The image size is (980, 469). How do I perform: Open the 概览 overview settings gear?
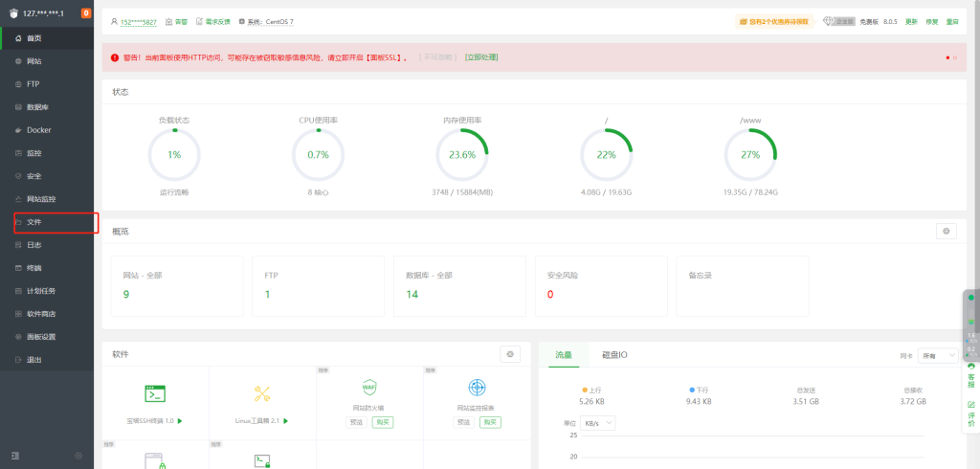pos(946,232)
